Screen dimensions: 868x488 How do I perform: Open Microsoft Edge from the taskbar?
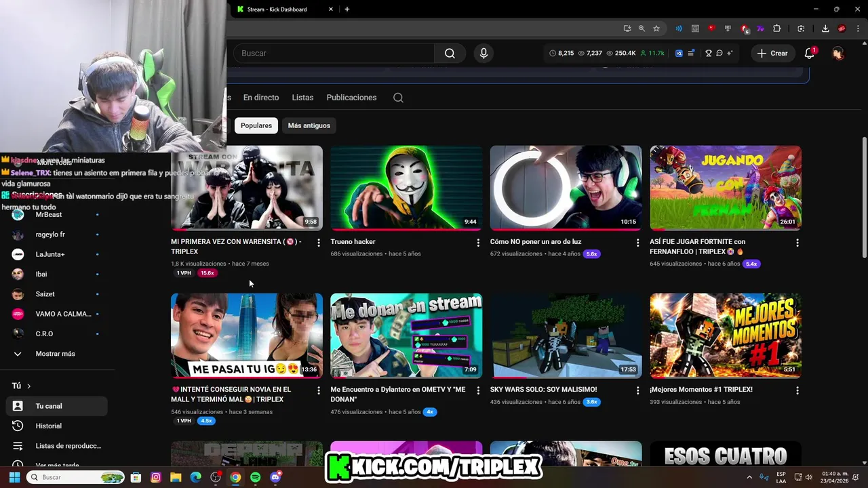(x=195, y=477)
